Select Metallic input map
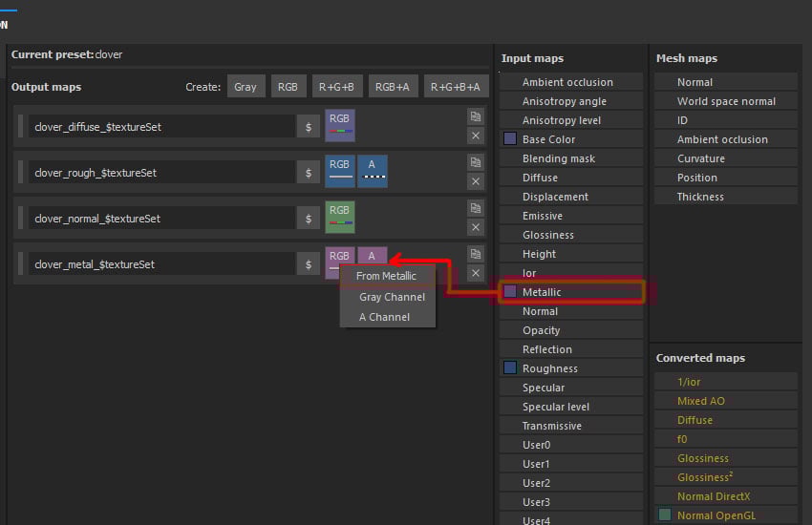This screenshot has height=525, width=812. [571, 292]
